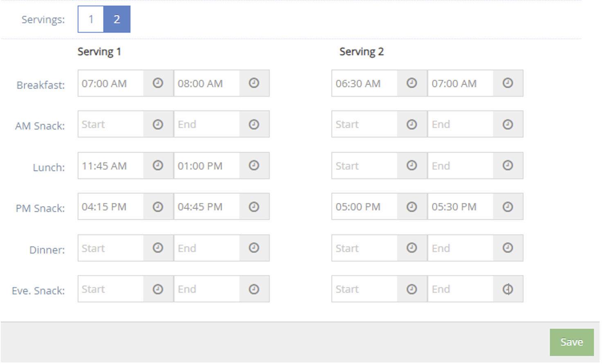Select 2 servings option
Viewport: 602px width, 364px height.
click(117, 19)
